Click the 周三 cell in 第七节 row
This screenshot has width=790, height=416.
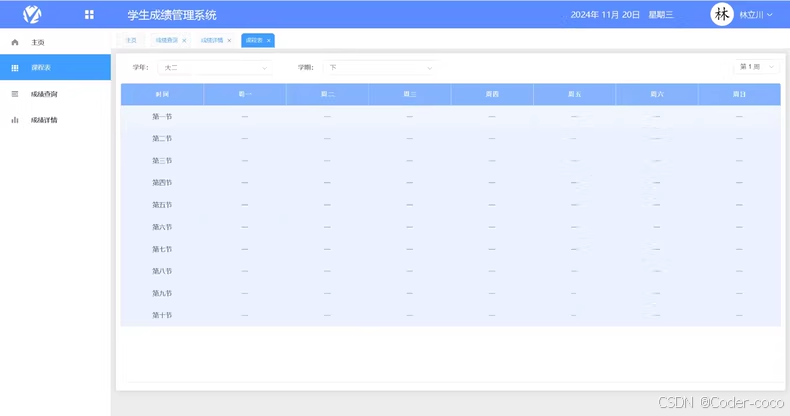point(410,249)
